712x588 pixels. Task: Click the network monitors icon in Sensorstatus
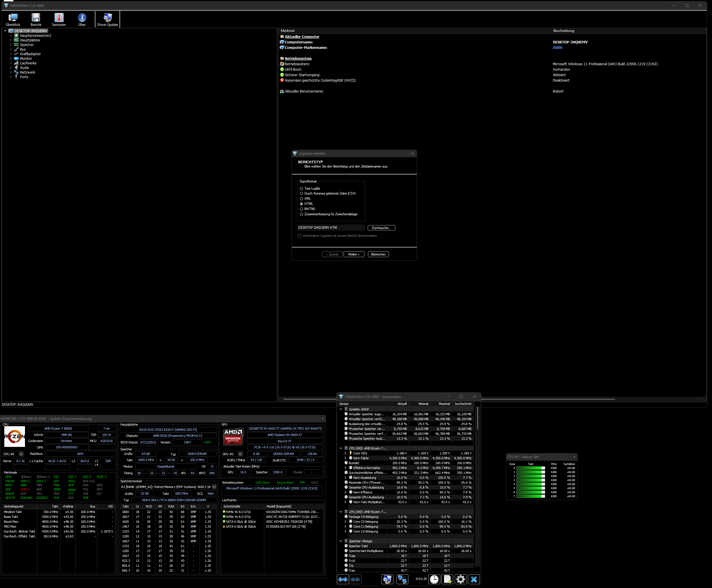tap(402, 580)
